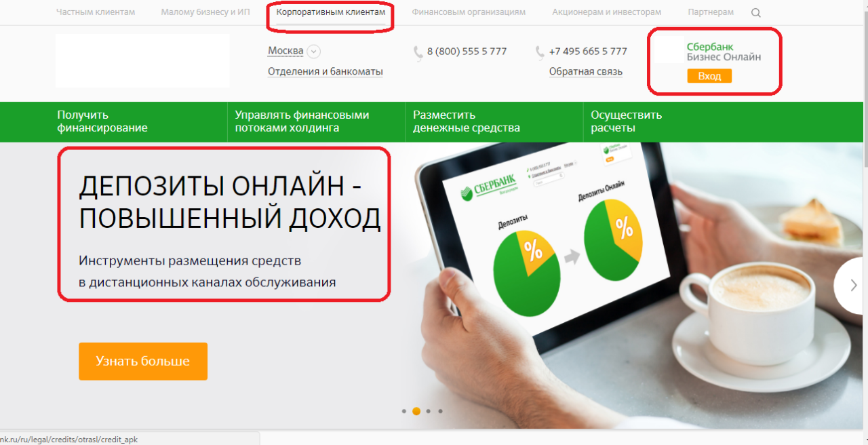The height and width of the screenshot is (445, 868).
Task: Open the Получить финансирование menu
Action: (102, 121)
